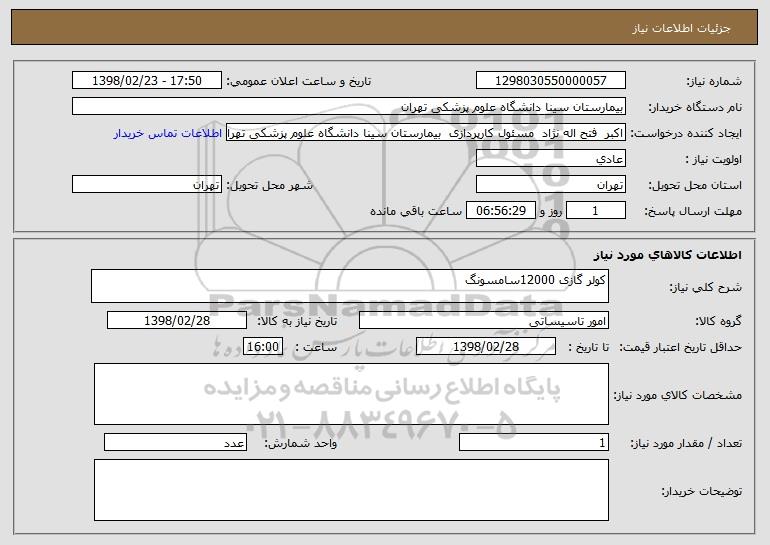Click the label شماره نیاز
Screen dimensions: 770x545
coord(714,82)
